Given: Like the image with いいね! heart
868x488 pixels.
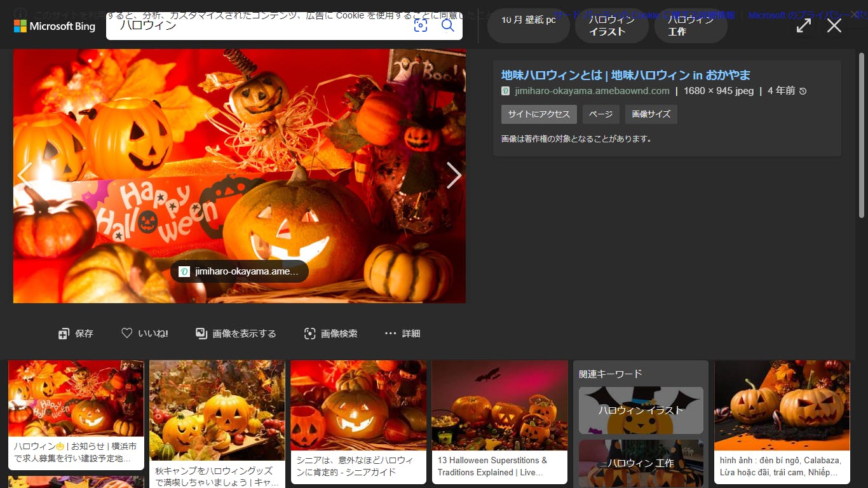Looking at the screenshot, I should pos(145,334).
